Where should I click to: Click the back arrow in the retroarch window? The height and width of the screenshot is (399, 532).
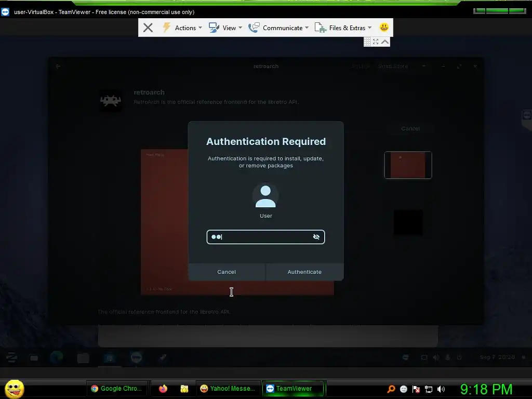(58, 66)
